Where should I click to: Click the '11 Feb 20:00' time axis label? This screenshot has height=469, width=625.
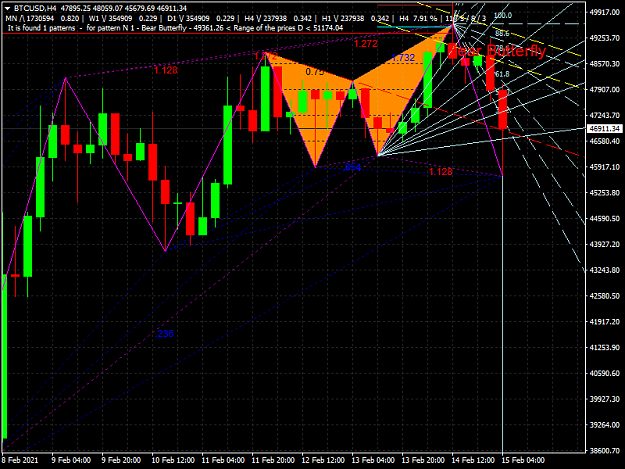273,460
